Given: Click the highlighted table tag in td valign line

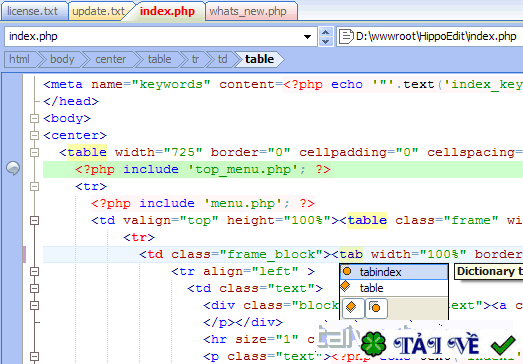Looking at the screenshot, I should pyautogui.click(x=367, y=221).
